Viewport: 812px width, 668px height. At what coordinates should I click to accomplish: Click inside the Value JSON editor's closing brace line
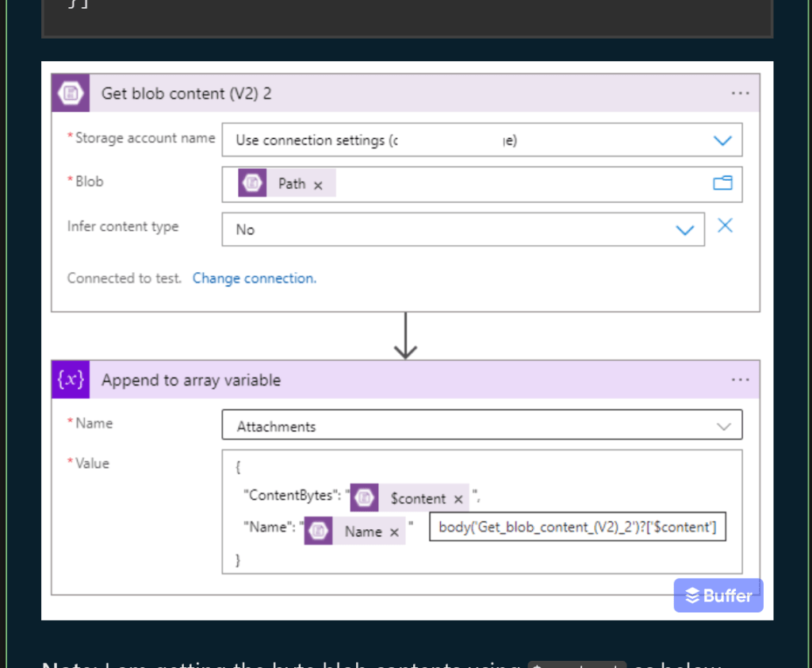[x=238, y=560]
